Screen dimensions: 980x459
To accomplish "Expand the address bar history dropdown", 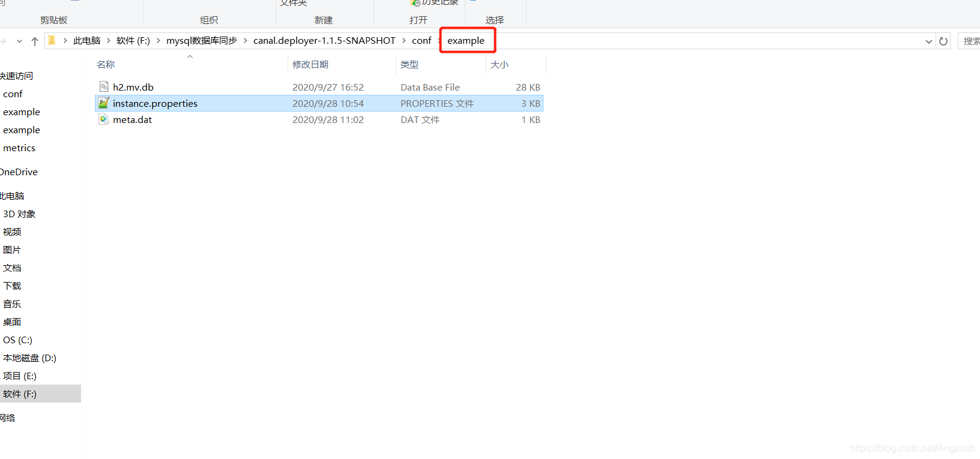I will point(929,41).
